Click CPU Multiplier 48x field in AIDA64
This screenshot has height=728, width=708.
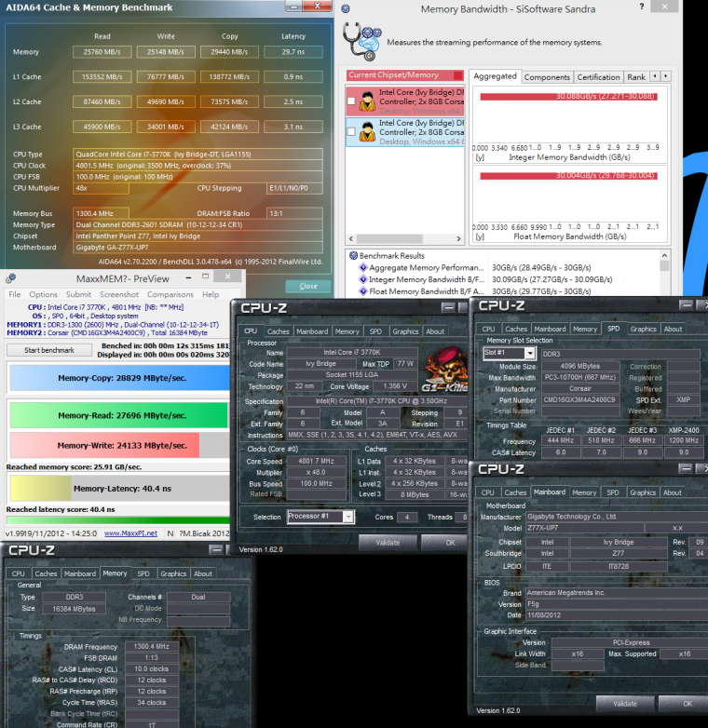pos(101,188)
